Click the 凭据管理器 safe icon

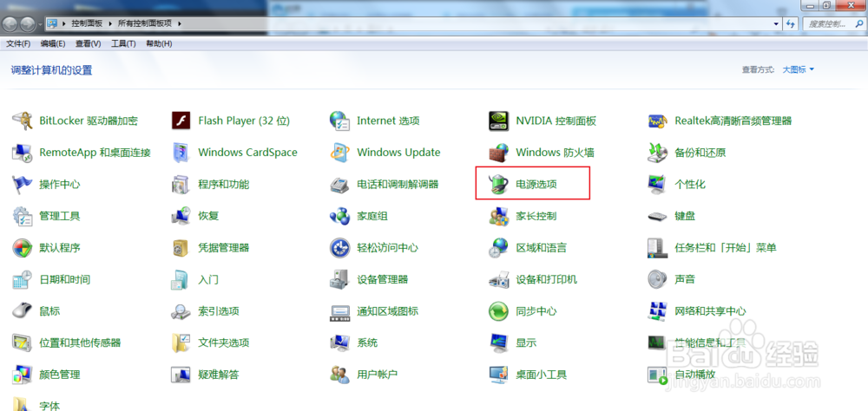181,248
